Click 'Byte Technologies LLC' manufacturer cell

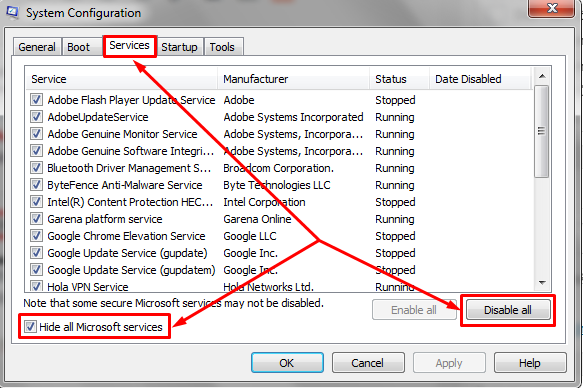point(277,185)
